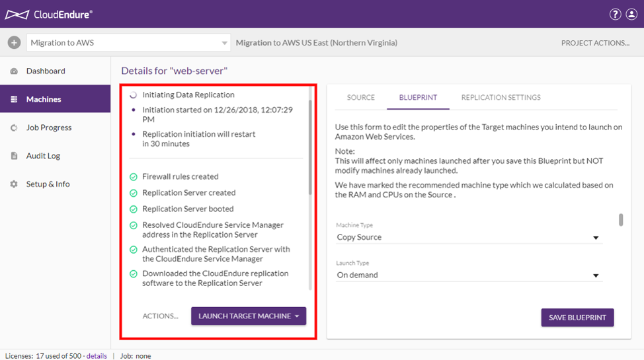Open the Launch Type On demand dropdown
This screenshot has width=644, height=360.
click(595, 275)
